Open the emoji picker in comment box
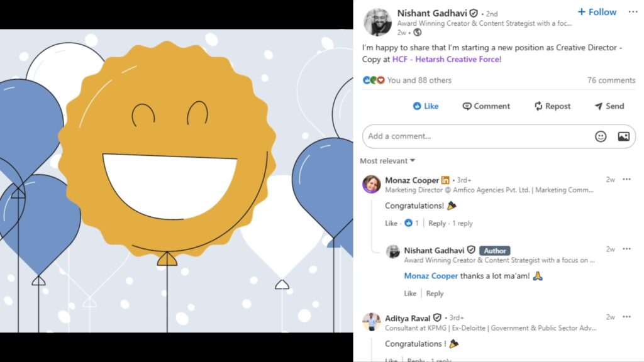This screenshot has height=362, width=644. point(601,136)
